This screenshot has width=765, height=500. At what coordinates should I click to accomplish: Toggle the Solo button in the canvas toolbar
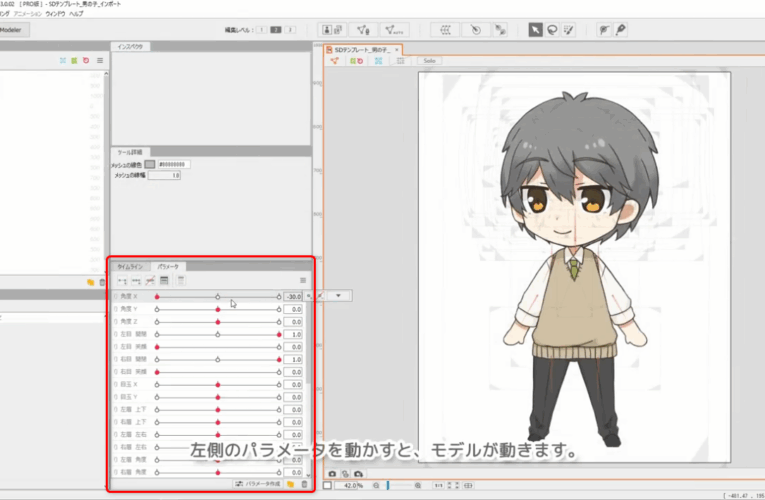coord(431,61)
